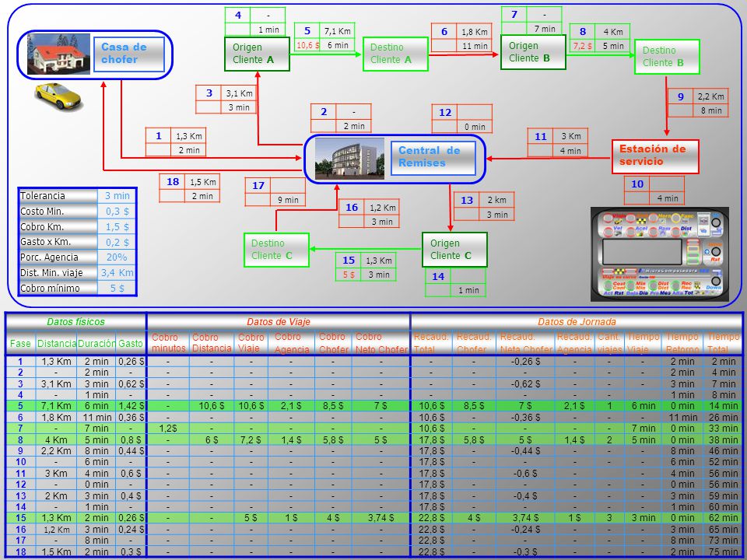Click the Hora button on the microcomputer panel
Viewport: 747px width, 560px height.
(653, 218)
